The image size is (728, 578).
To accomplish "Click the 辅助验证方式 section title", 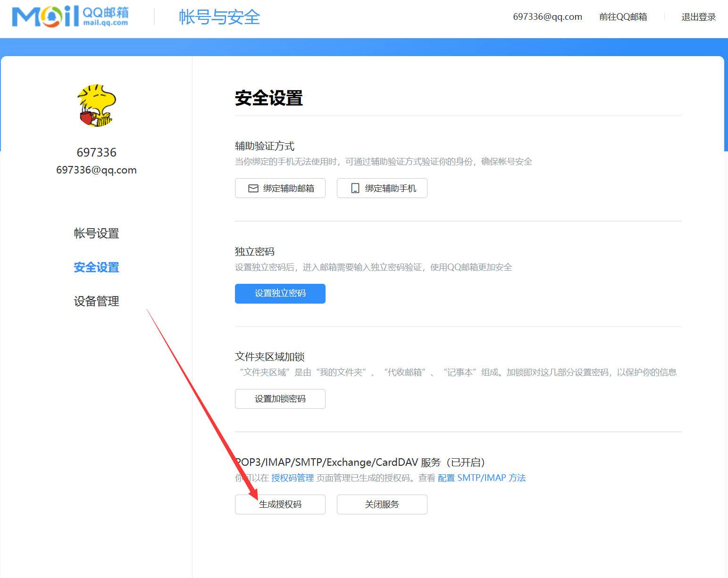I will pyautogui.click(x=265, y=146).
